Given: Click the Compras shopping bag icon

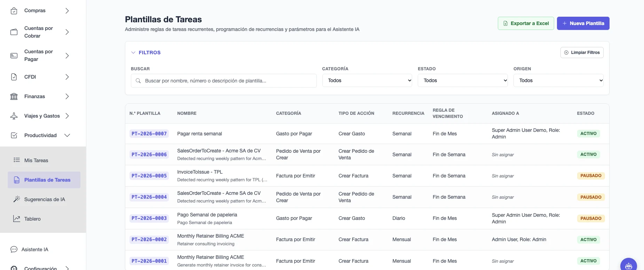Looking at the screenshot, I should (x=14, y=11).
